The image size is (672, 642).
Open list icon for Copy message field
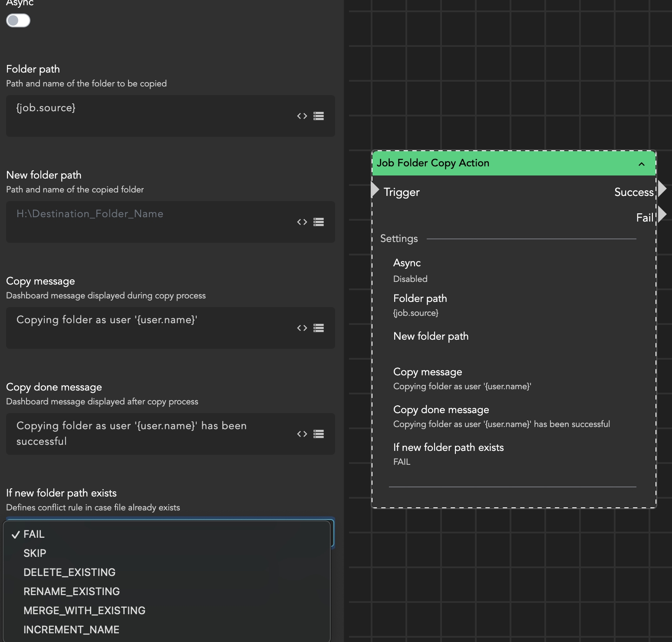[x=319, y=328]
